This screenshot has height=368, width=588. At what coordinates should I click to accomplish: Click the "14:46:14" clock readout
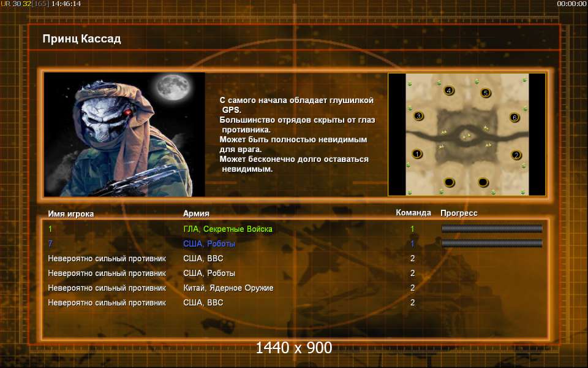pyautogui.click(x=66, y=4)
